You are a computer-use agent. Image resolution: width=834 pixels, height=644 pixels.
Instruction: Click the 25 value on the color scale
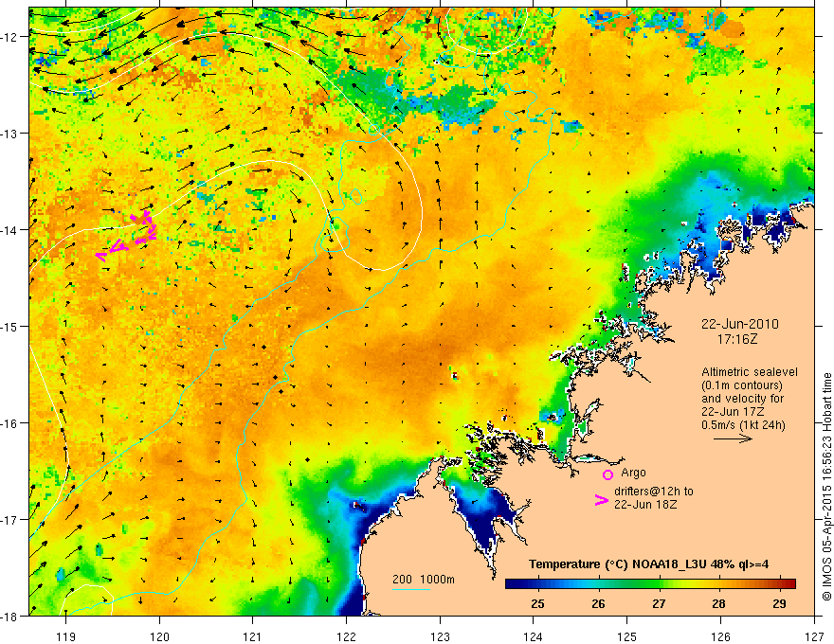pyautogui.click(x=537, y=603)
